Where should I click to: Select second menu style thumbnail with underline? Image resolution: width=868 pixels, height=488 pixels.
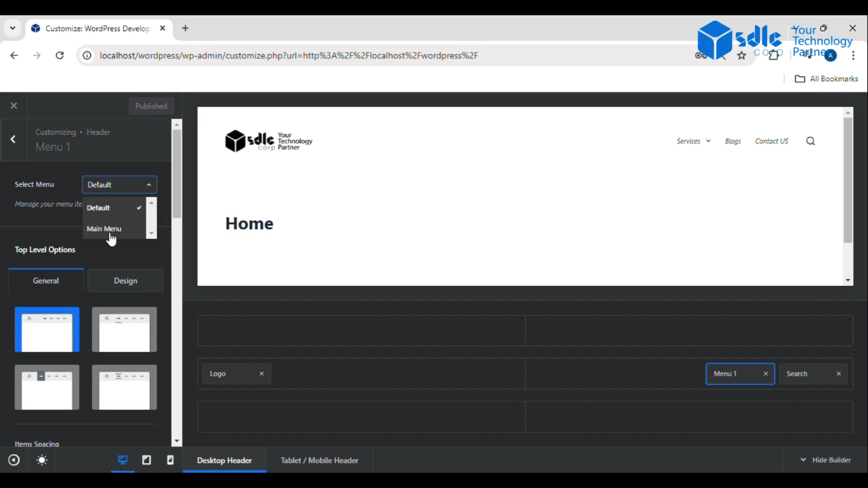point(125,329)
